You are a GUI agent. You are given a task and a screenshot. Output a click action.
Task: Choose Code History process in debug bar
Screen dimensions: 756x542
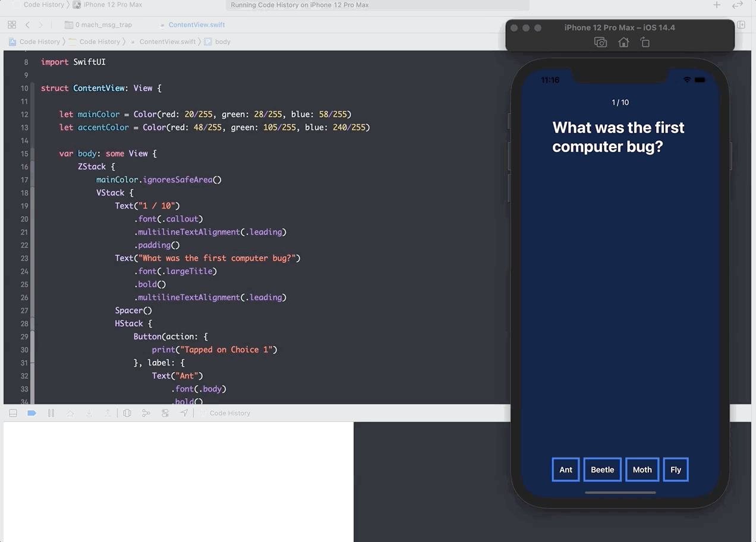coord(225,413)
